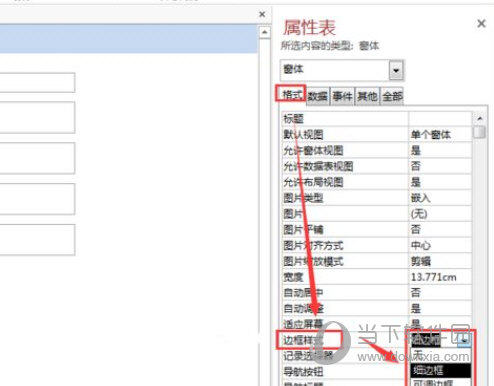The width and height of the screenshot is (494, 386).
Task: Select the 默认视图 property label
Action: tap(303, 135)
